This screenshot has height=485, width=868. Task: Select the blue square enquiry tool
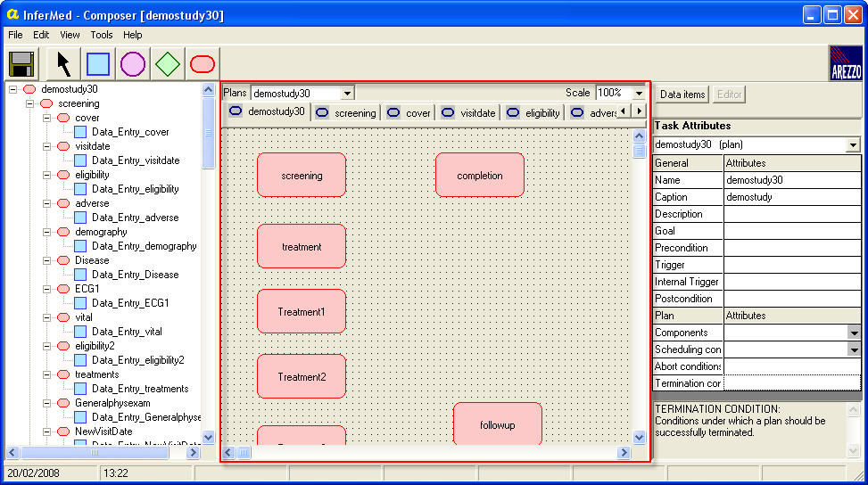coord(98,64)
